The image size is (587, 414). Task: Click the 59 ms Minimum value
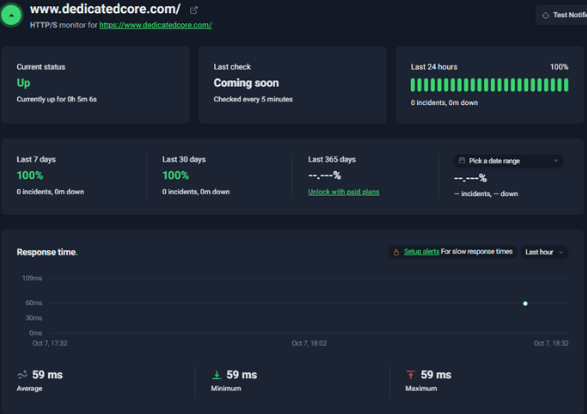click(x=242, y=375)
